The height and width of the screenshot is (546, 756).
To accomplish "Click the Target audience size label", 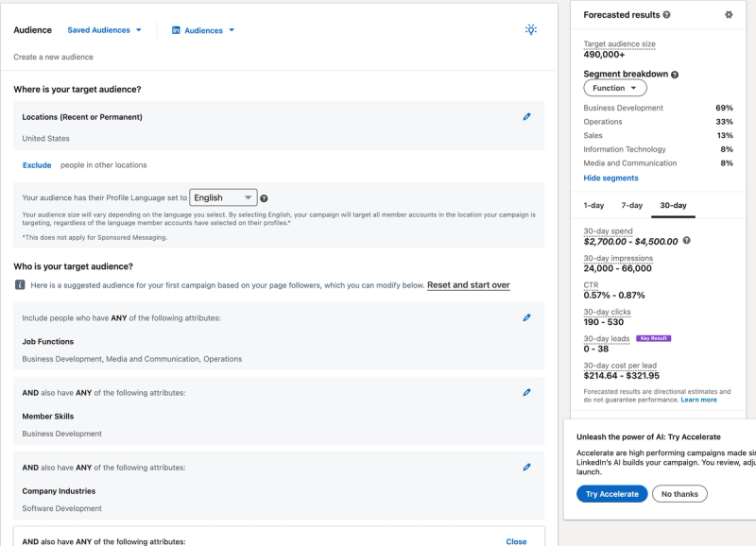I will 619,43.
